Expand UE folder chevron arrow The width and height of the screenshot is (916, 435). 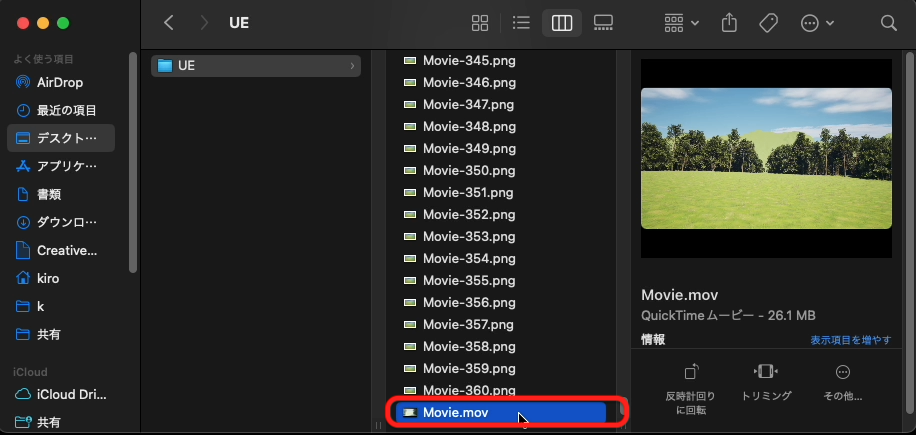[x=352, y=66]
